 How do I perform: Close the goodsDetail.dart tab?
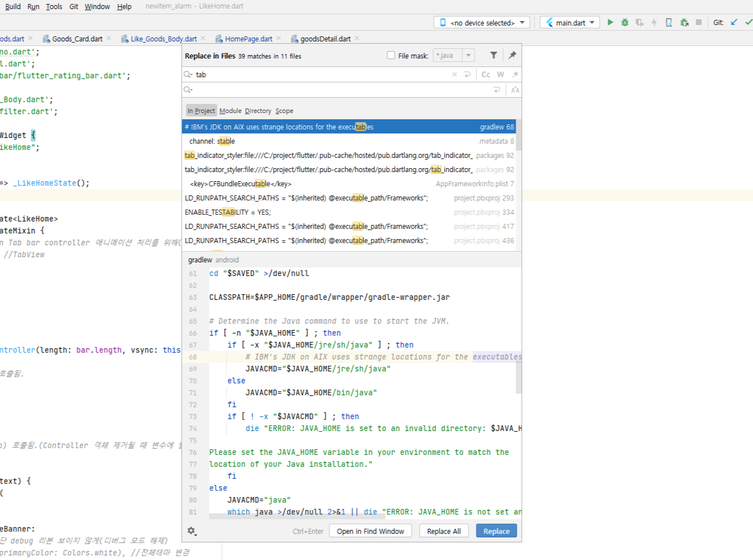point(357,38)
